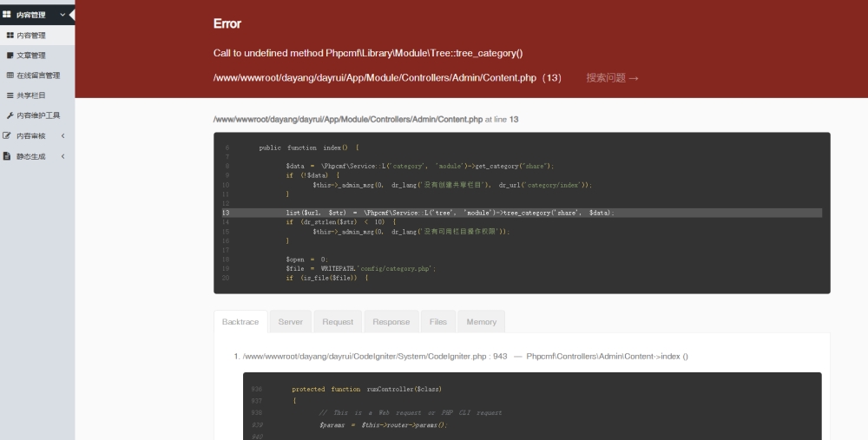Collapse the 内容管理 header chevron
Image resolution: width=868 pixels, height=440 pixels.
coord(62,15)
